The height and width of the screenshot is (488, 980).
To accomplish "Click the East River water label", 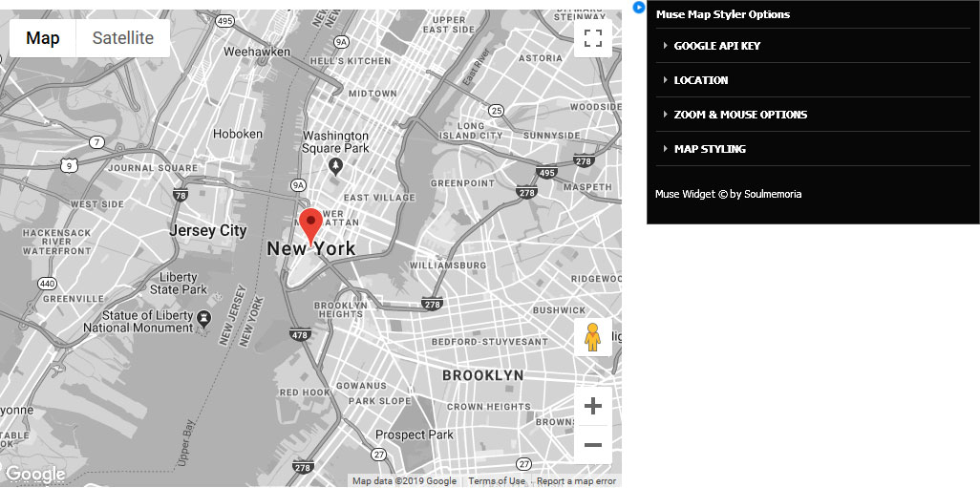I will (476, 66).
